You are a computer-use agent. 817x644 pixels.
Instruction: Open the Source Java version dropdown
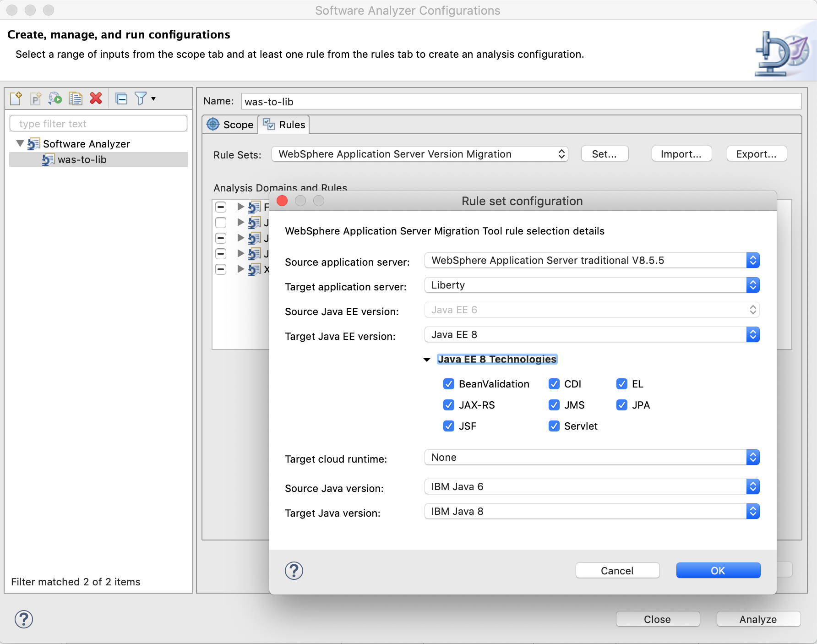pos(592,486)
